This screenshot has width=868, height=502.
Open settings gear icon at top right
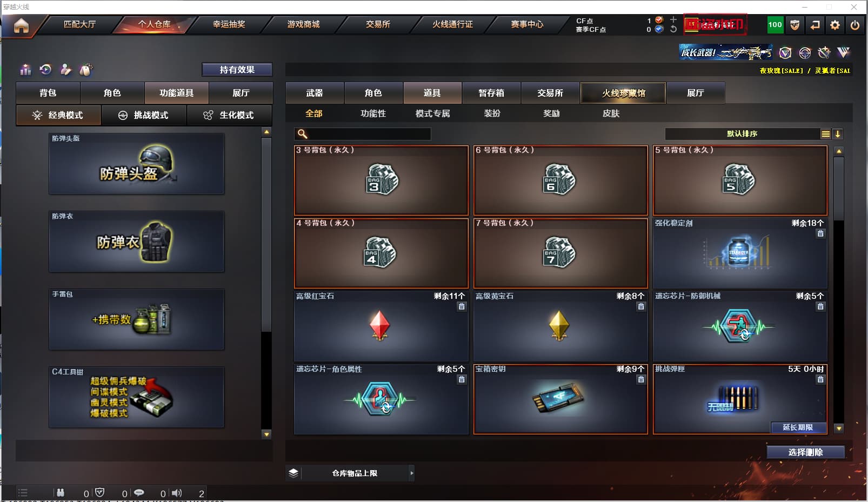click(x=835, y=25)
